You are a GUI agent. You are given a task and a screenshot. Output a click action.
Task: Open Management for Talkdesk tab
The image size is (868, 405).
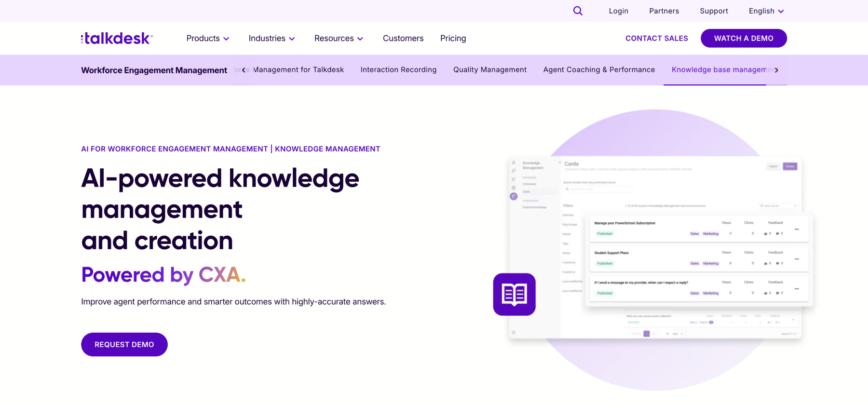298,69
